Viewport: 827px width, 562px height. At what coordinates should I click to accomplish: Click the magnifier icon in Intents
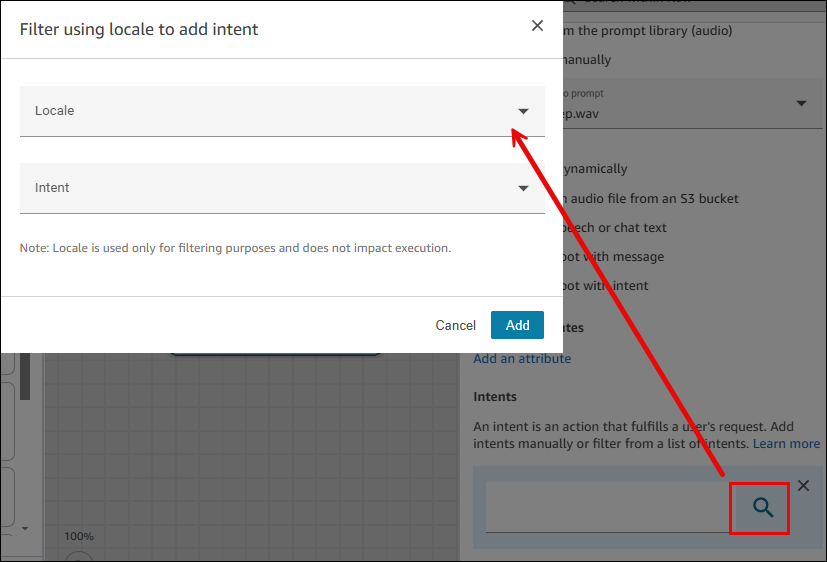pyautogui.click(x=762, y=508)
